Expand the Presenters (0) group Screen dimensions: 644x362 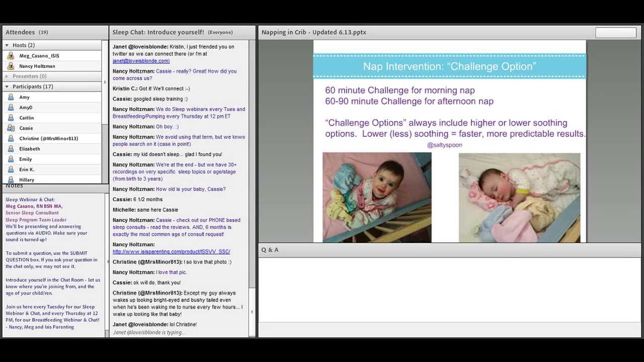7,76
